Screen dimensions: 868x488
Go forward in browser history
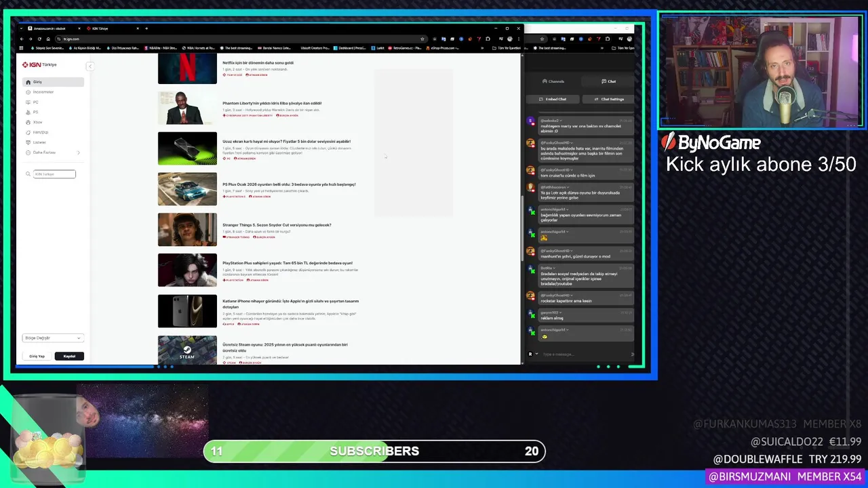pyautogui.click(x=31, y=39)
